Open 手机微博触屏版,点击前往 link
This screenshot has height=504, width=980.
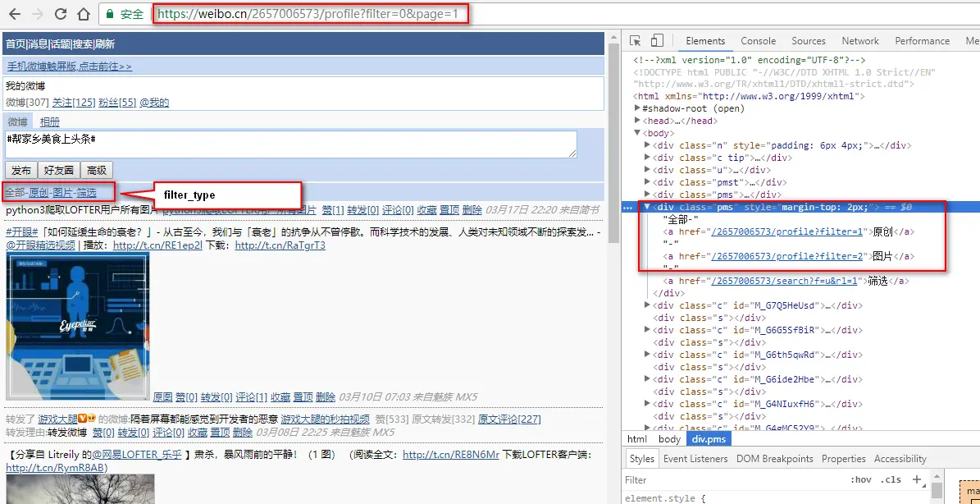69,66
